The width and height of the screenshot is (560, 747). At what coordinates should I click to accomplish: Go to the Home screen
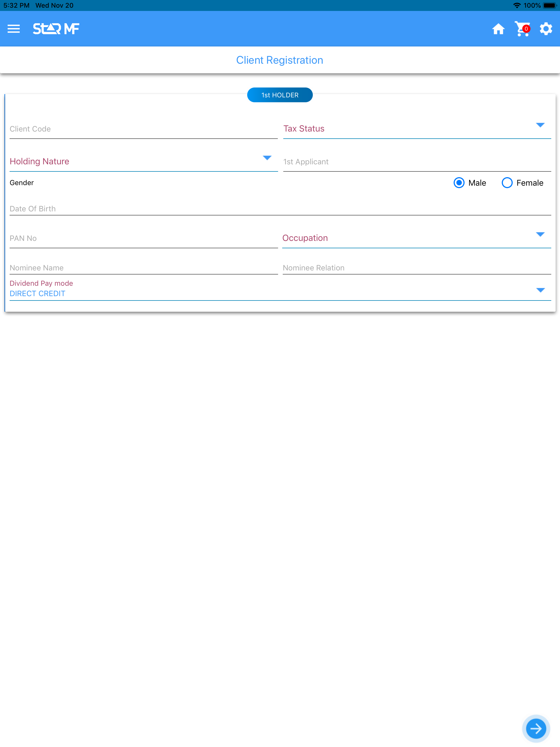point(499,29)
